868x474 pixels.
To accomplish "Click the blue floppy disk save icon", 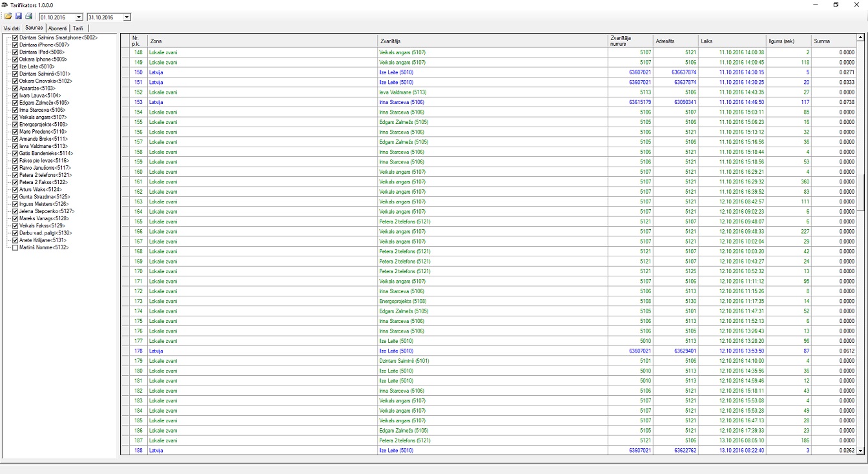I will (19, 16).
